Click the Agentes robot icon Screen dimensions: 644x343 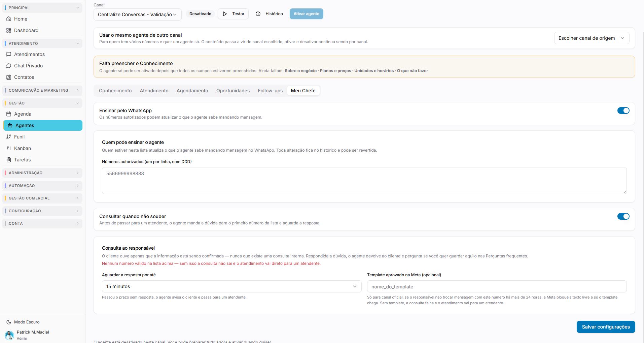(10, 125)
